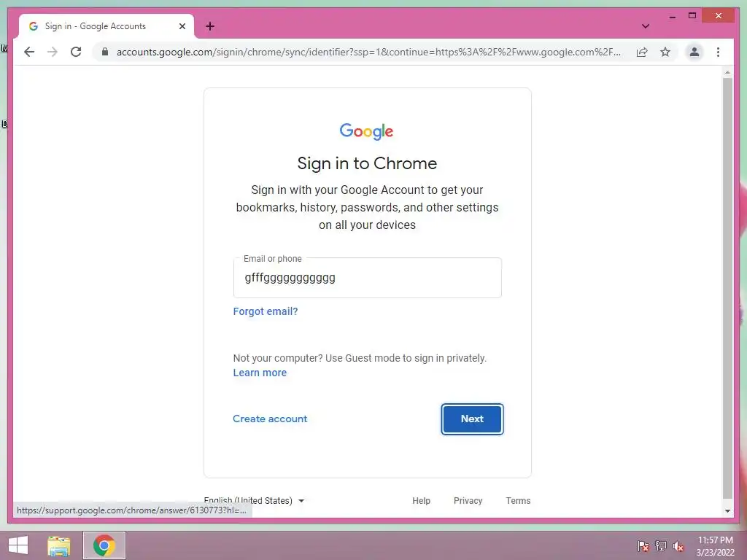This screenshot has height=560, width=747.
Task: Reload the page with the refresh icon
Action: pos(76,52)
